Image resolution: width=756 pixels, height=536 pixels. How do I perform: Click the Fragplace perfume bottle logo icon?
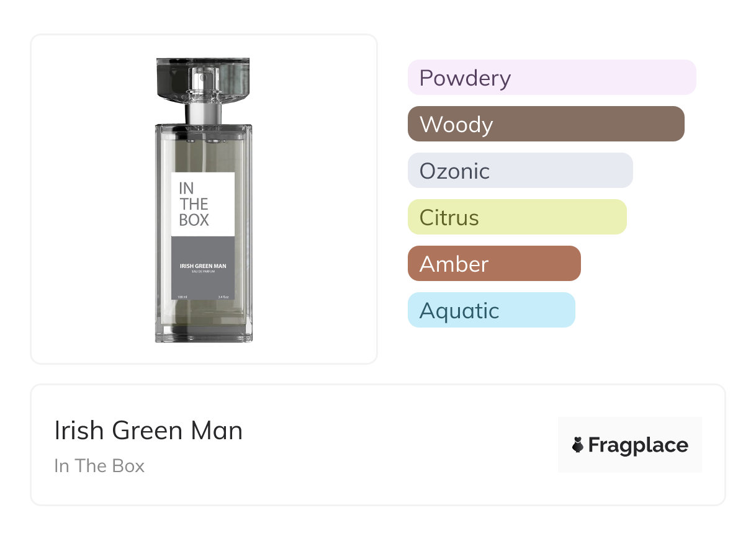pyautogui.click(x=578, y=445)
